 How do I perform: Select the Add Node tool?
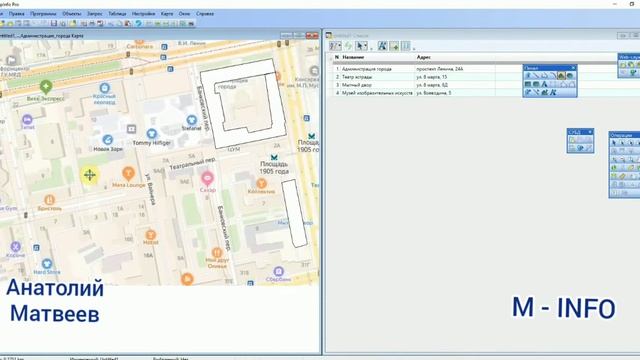571,84
